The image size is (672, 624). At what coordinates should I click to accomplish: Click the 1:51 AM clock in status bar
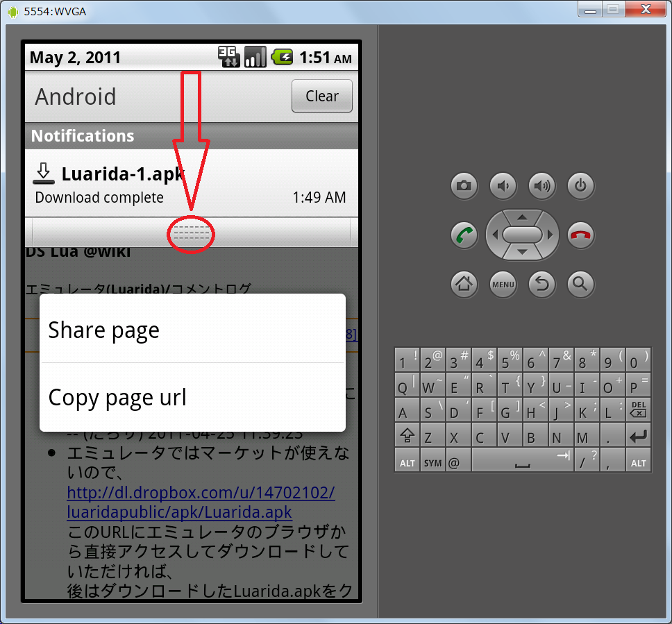326,58
